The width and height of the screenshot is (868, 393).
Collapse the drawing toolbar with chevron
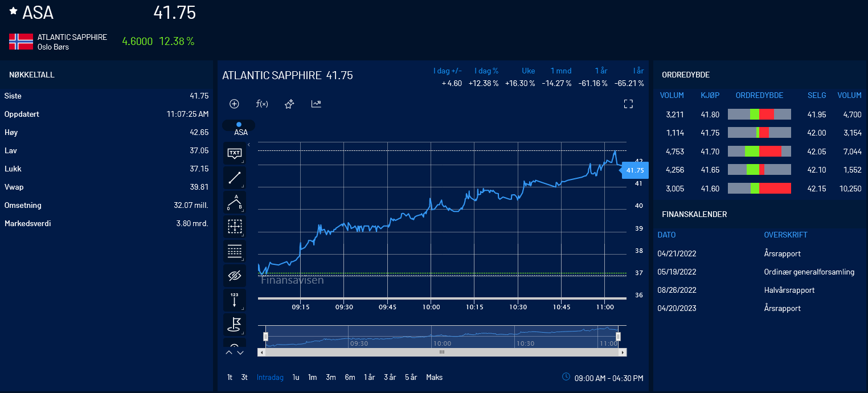pyautogui.click(x=248, y=145)
